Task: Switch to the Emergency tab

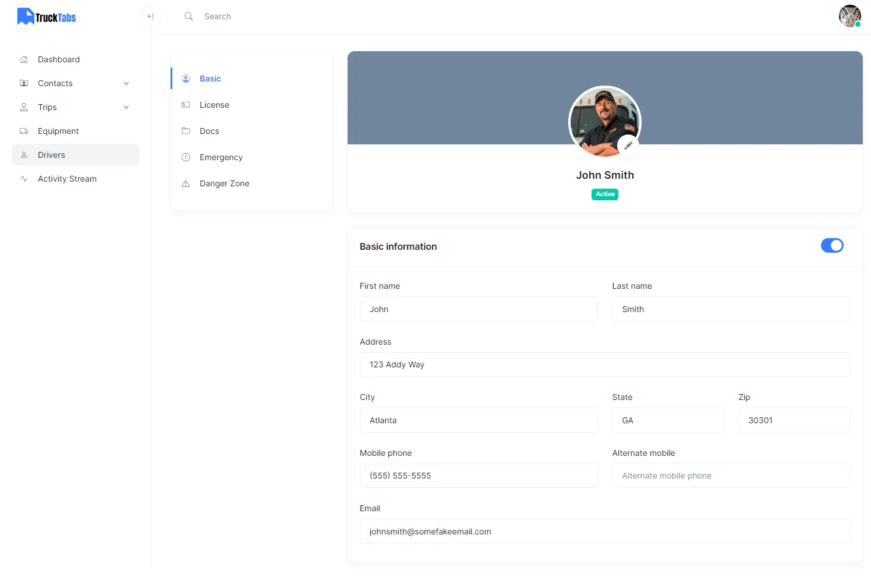Action: click(x=252, y=157)
